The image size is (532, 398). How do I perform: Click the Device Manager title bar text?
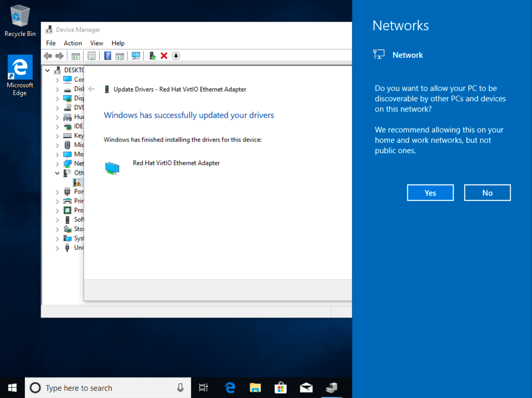(x=78, y=30)
